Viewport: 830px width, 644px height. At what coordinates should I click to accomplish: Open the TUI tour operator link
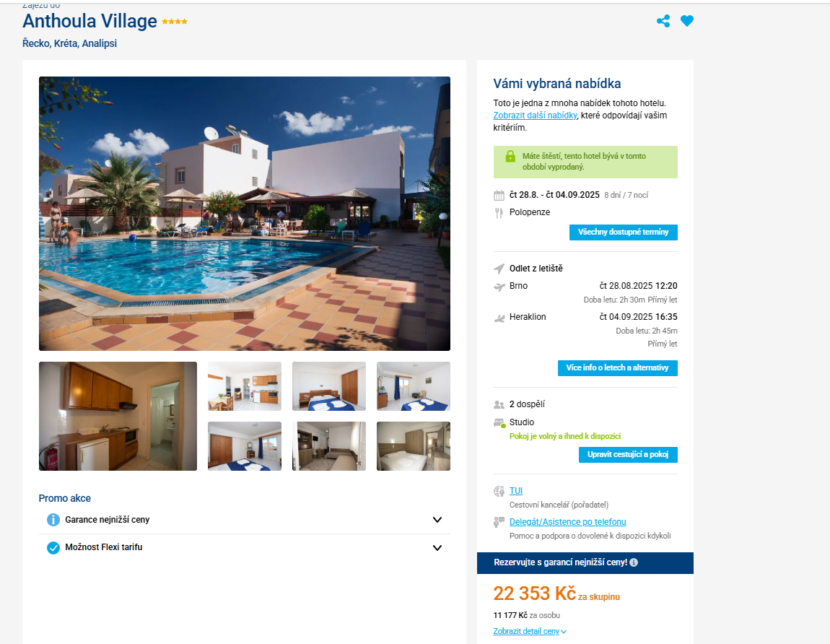point(516,491)
